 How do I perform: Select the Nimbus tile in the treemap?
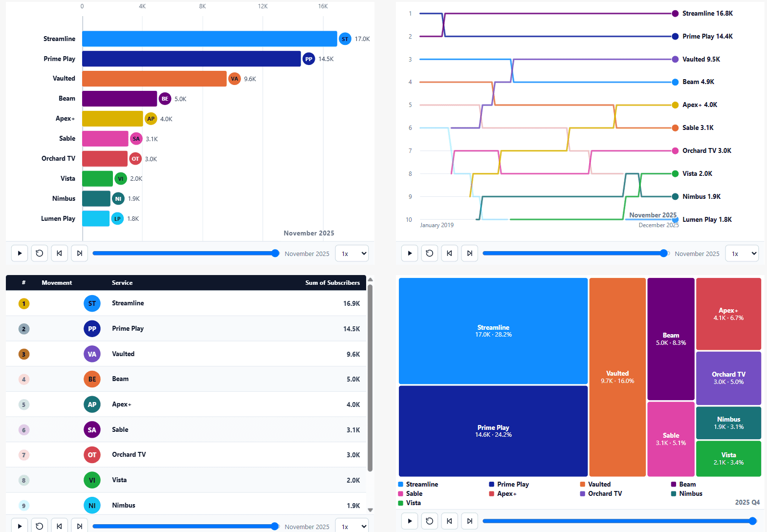pos(728,423)
